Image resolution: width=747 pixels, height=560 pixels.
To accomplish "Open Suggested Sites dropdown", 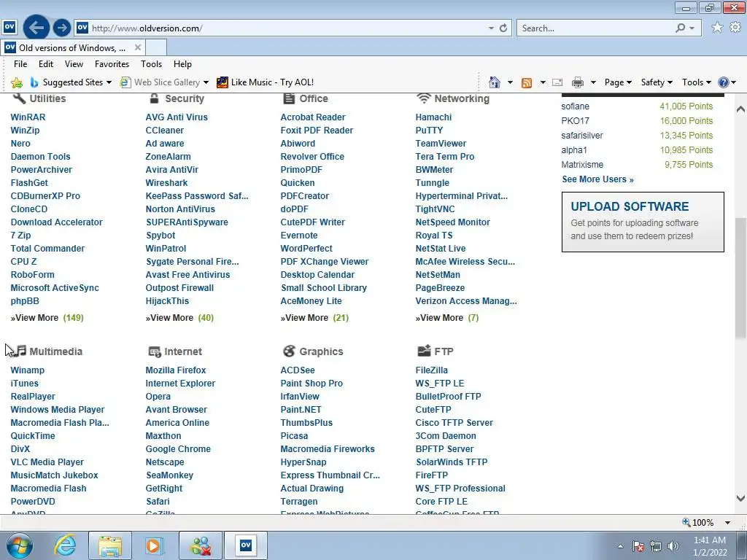I will 109,82.
